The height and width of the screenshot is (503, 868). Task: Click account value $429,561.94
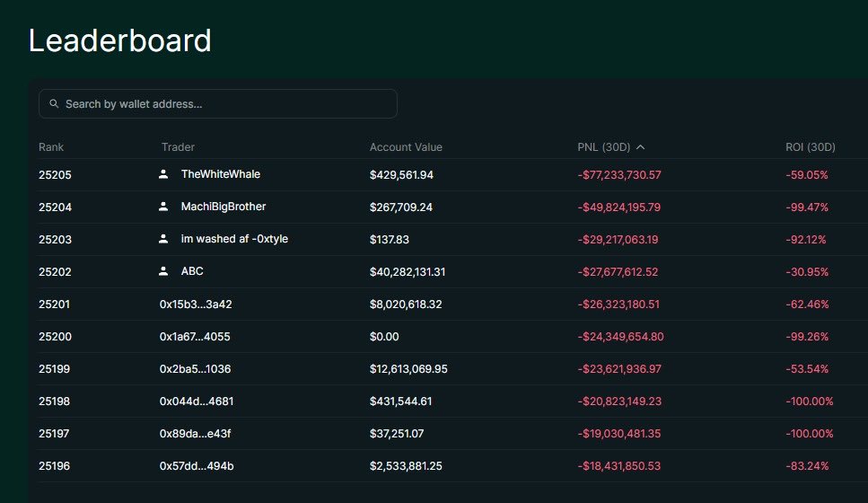401,174
